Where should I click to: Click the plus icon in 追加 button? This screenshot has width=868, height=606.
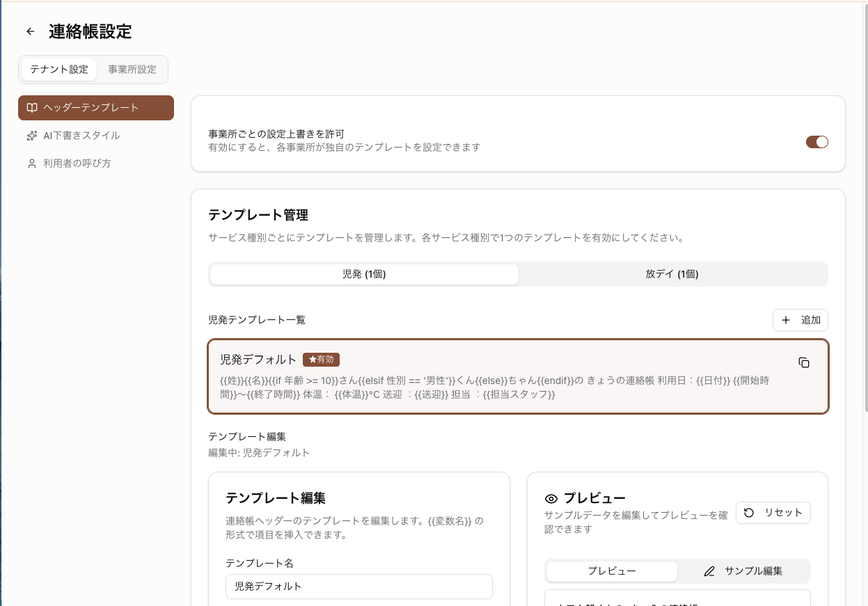tap(786, 320)
